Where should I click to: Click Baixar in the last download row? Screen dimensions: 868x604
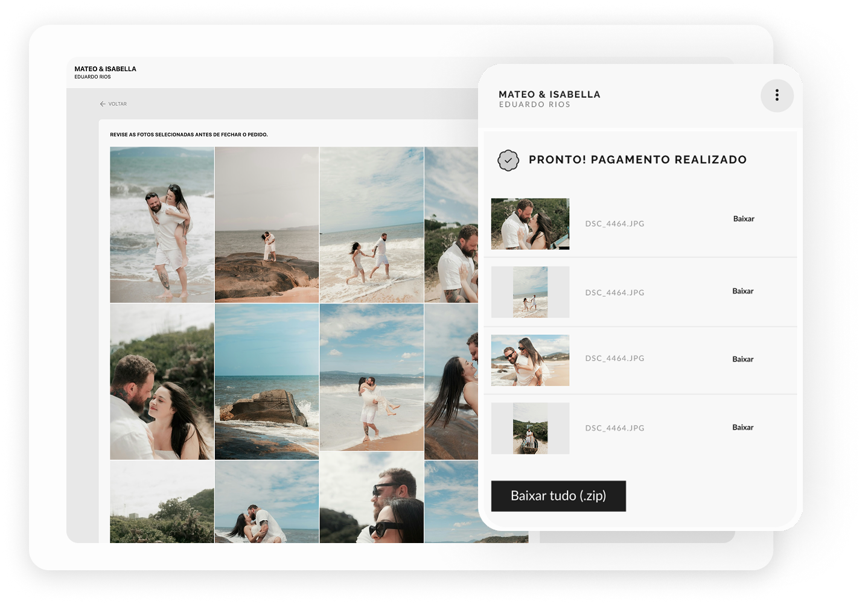coord(742,427)
